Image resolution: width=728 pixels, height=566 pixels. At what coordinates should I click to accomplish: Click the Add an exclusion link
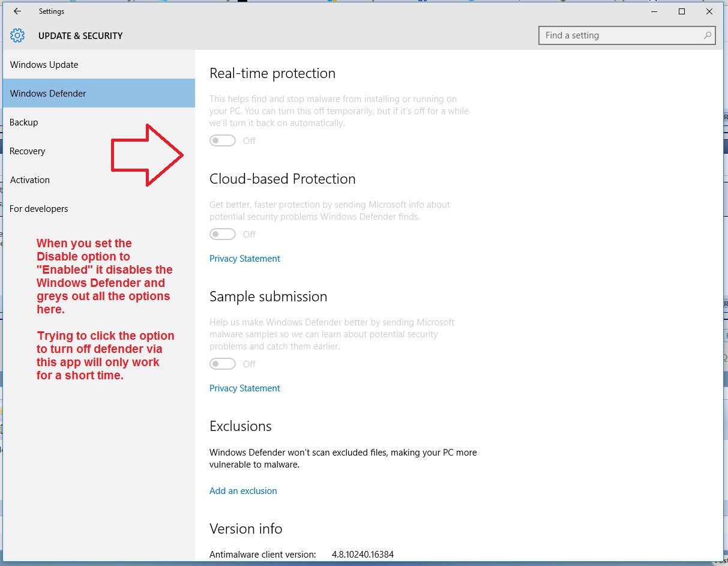[x=243, y=491]
